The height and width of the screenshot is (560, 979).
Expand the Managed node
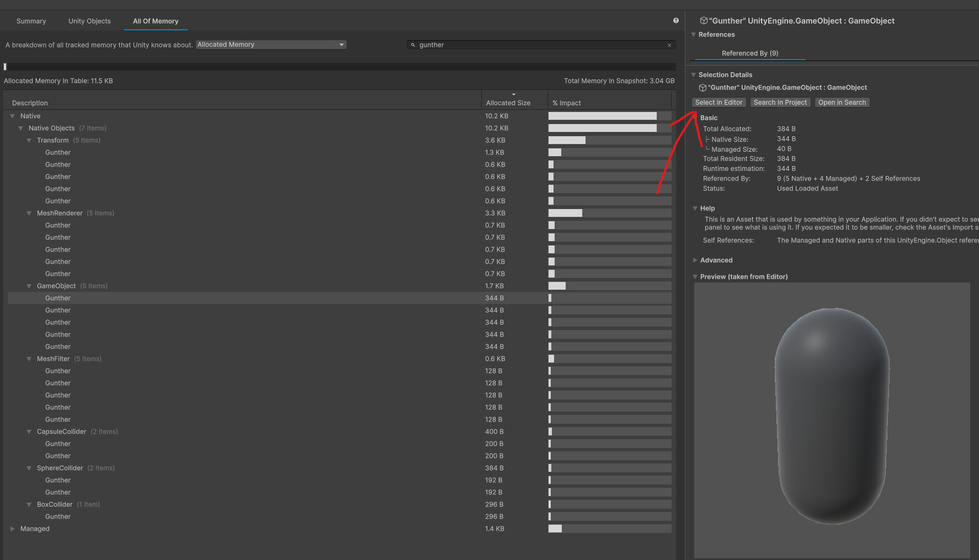[12, 529]
